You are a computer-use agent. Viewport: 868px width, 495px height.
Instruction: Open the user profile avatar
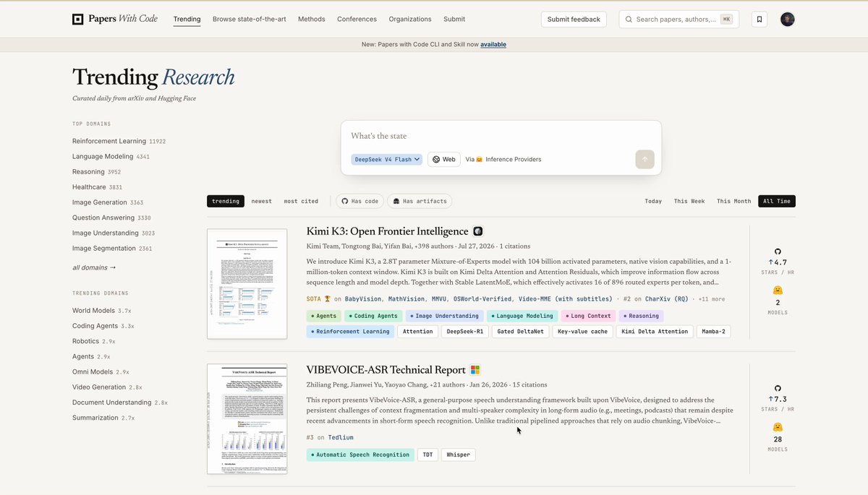tap(788, 20)
